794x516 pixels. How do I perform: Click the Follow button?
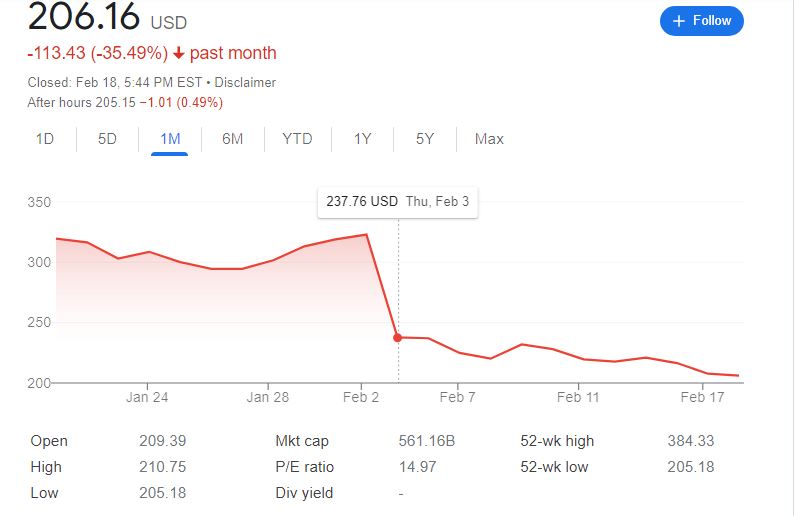(701, 21)
